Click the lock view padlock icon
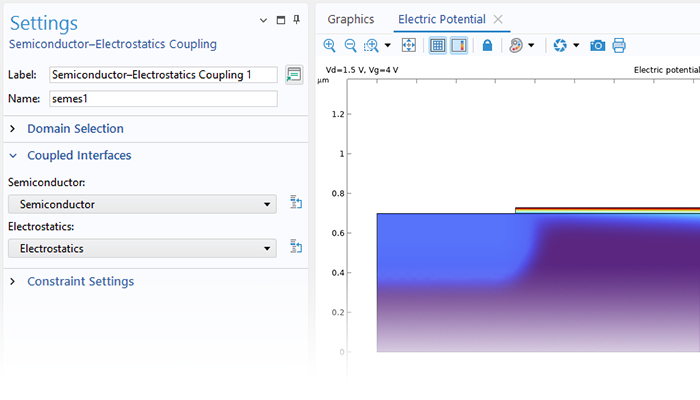700x400 pixels. tap(487, 45)
